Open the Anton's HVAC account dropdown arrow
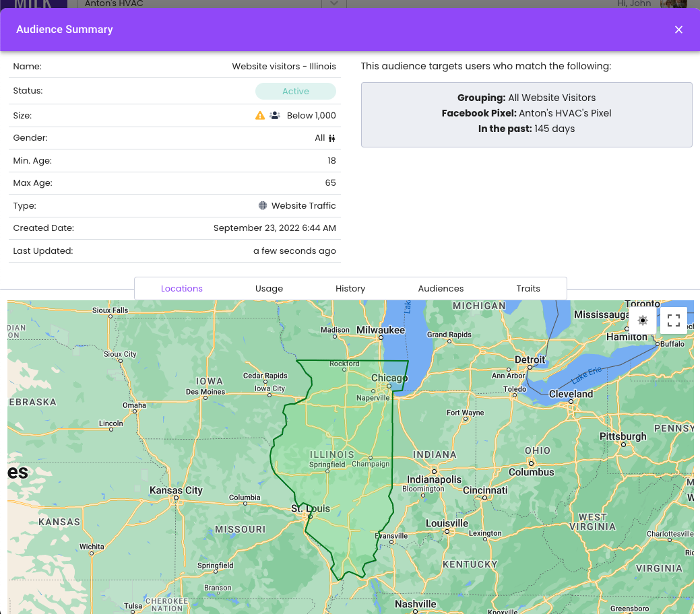 coord(334,4)
